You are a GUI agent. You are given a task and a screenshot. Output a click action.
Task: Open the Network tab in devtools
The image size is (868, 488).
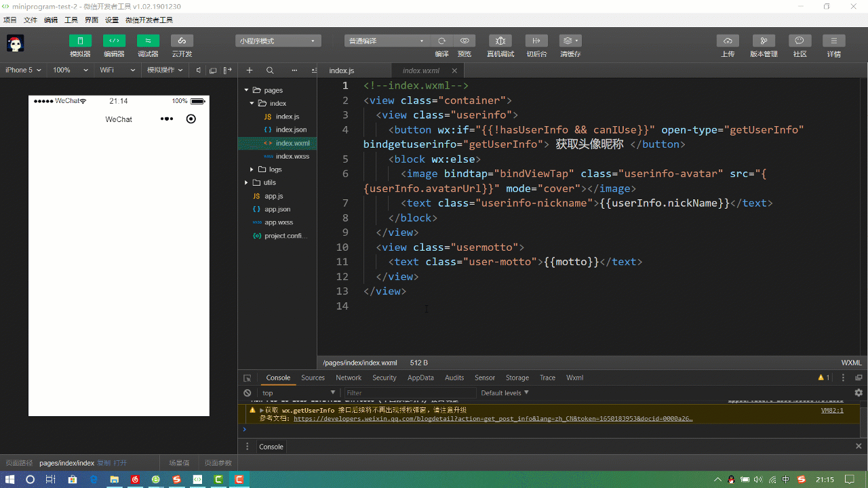[349, 378]
